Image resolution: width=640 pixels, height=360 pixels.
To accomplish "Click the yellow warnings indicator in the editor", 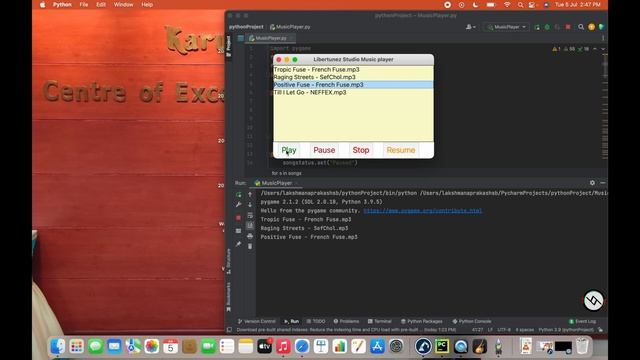I will pos(556,49).
